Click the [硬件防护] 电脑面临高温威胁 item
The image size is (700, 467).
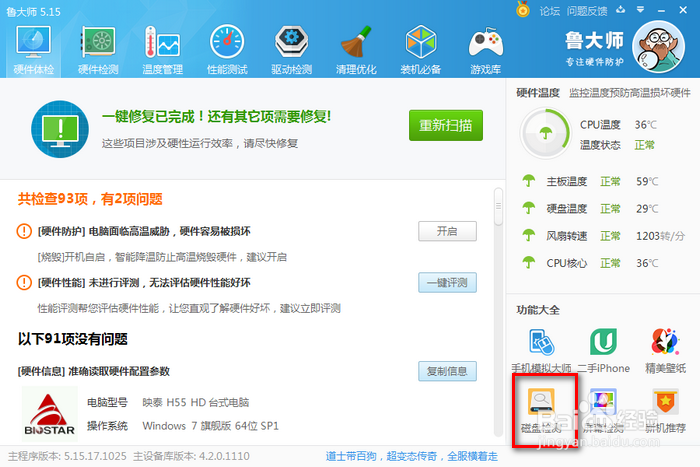pyautogui.click(x=144, y=231)
